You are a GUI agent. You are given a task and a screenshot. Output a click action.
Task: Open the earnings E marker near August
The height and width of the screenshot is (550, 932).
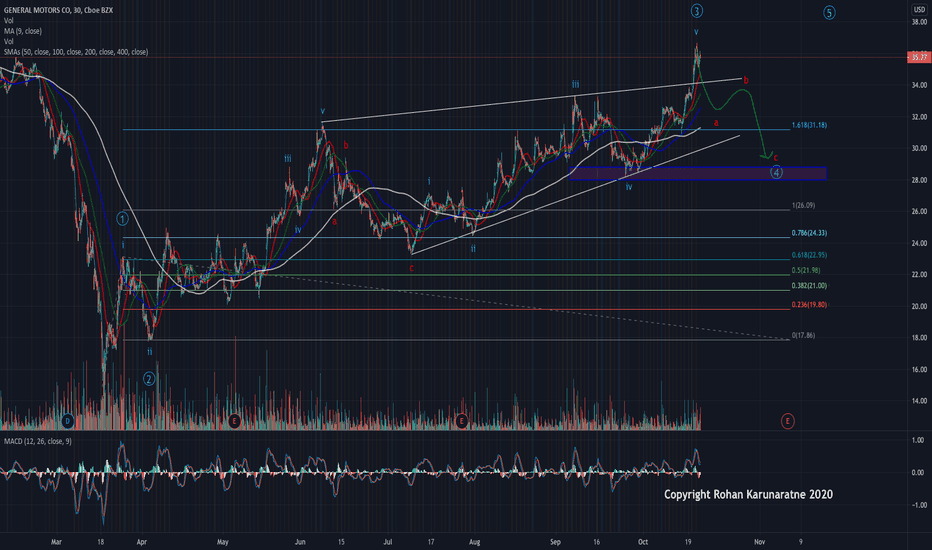[461, 422]
